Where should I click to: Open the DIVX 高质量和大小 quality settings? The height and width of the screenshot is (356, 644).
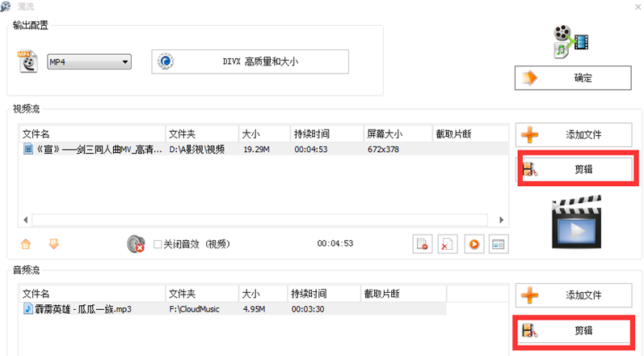click(x=250, y=61)
